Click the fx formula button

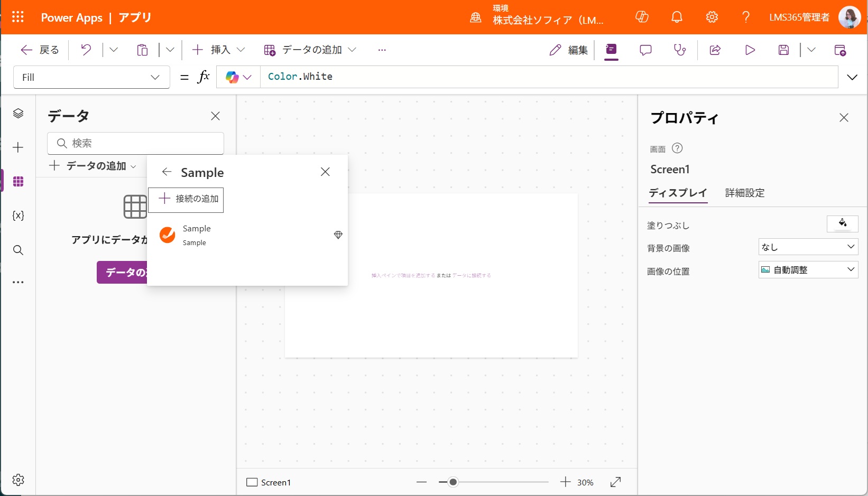(204, 77)
